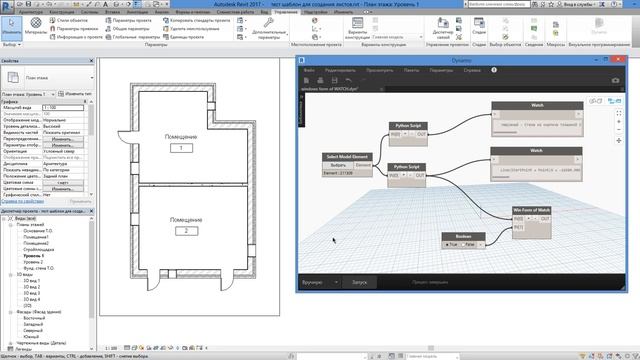
Task: Collapse the 3D views (3D виды) tree node
Action: 11,275
